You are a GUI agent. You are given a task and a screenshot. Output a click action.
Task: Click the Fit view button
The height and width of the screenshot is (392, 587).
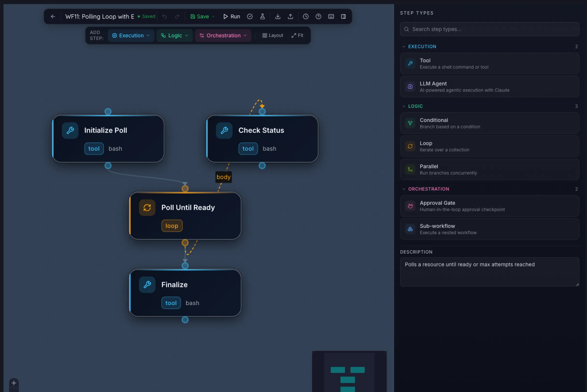coord(297,35)
